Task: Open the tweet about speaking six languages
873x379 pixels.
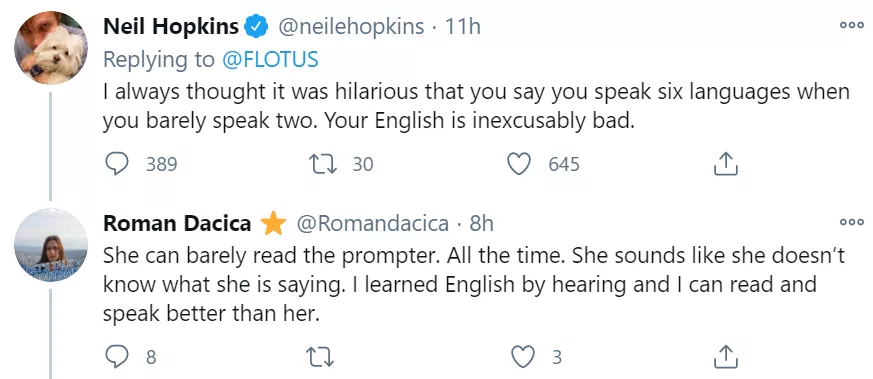Action: pyautogui.click(x=476, y=107)
